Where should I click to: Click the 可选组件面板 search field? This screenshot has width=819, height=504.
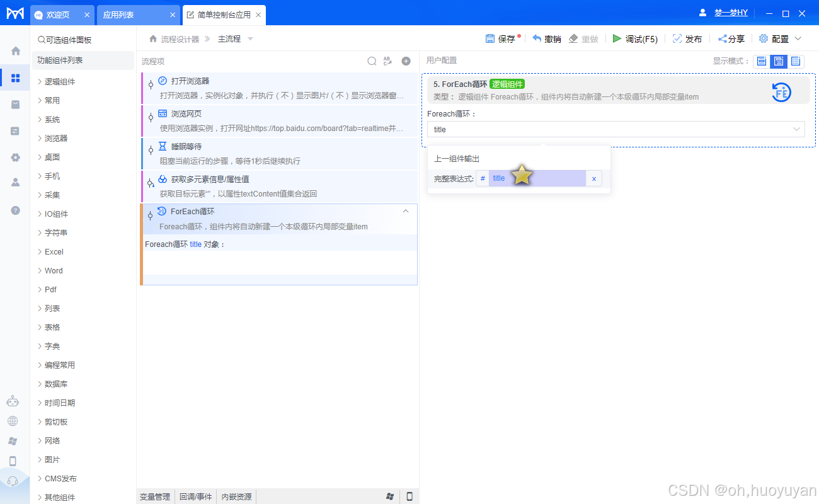pos(84,40)
